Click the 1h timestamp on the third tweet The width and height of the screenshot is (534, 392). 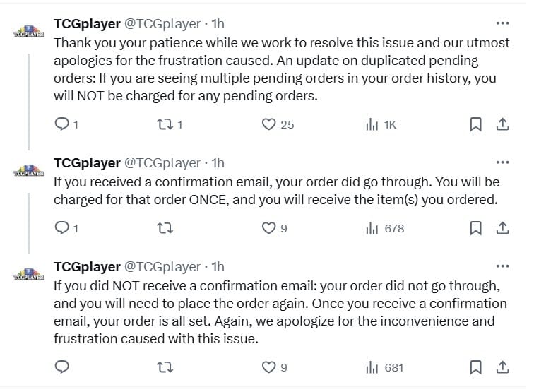(x=218, y=266)
